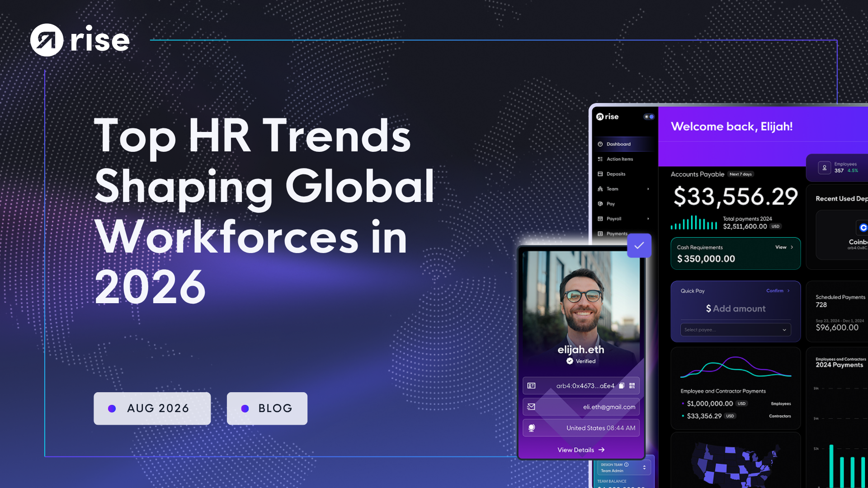This screenshot has width=868, height=488.
Task: Toggle the dark mode switch in the sidebar
Action: click(649, 117)
